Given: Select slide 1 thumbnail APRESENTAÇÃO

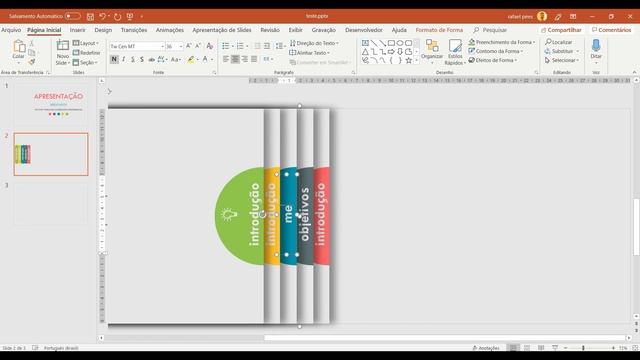Looking at the screenshot, I should (51, 104).
